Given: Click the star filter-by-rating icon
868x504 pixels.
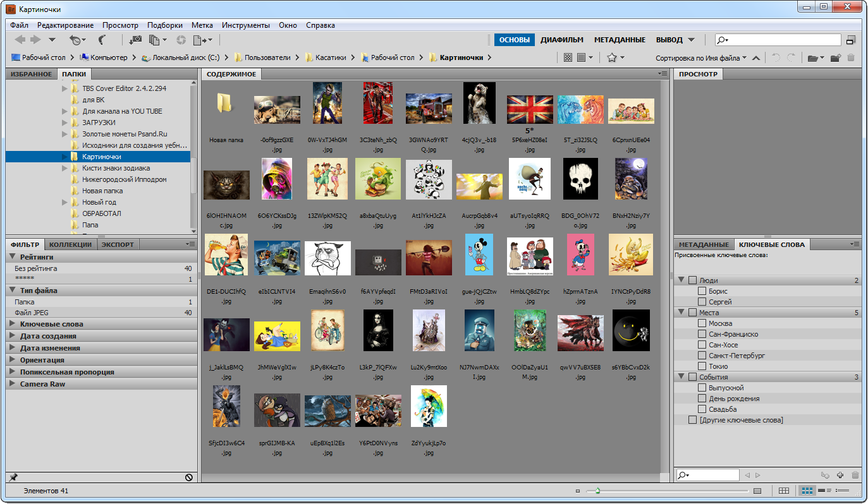Looking at the screenshot, I should [611, 57].
